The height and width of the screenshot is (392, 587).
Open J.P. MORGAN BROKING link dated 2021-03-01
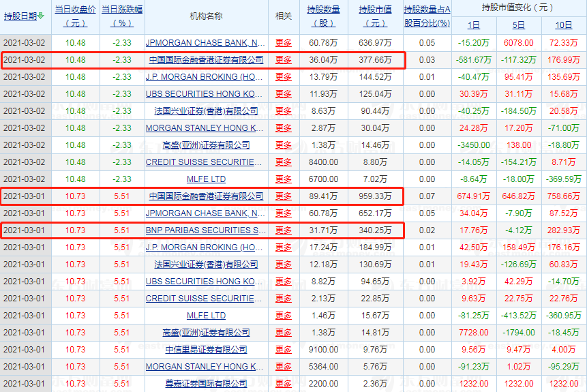pos(205,247)
